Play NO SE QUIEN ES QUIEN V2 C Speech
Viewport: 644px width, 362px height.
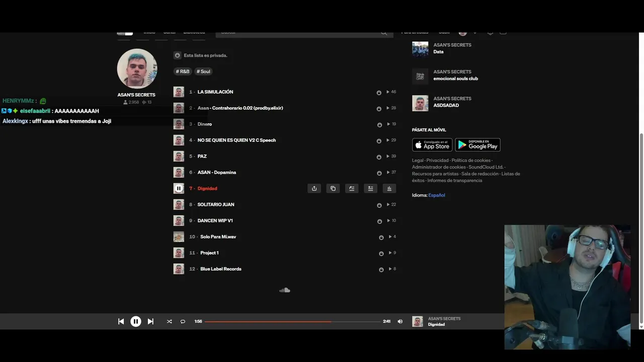click(x=236, y=140)
